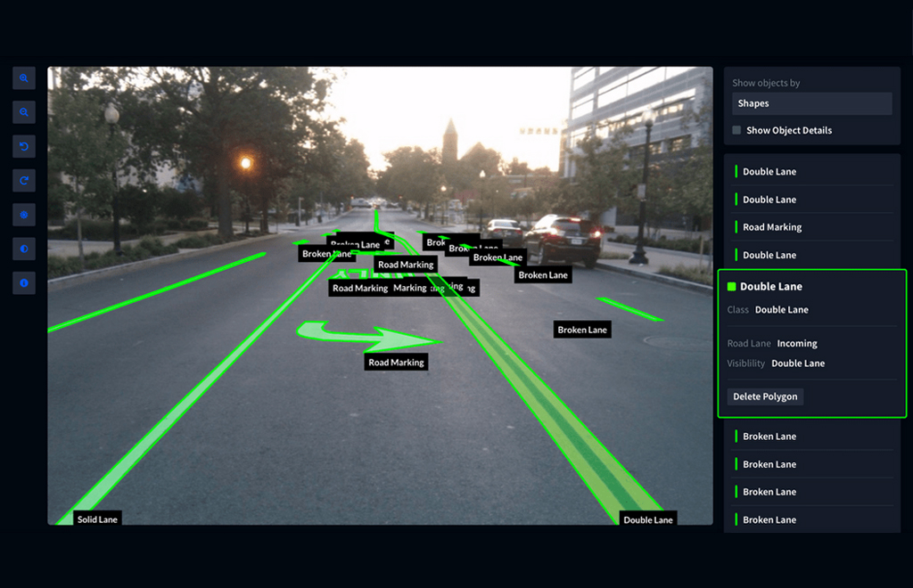Screen dimensions: 913x588
Task: Rotate image clockwise with the toolbar icon
Action: coord(24,181)
